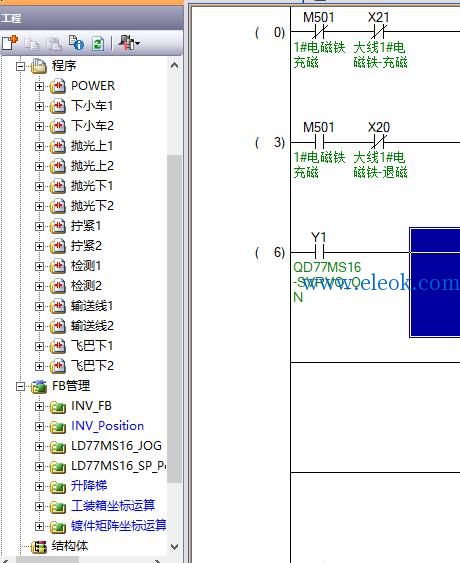The image size is (460, 563).
Task: Select the 飞巴下2 tree item
Action: click(92, 366)
